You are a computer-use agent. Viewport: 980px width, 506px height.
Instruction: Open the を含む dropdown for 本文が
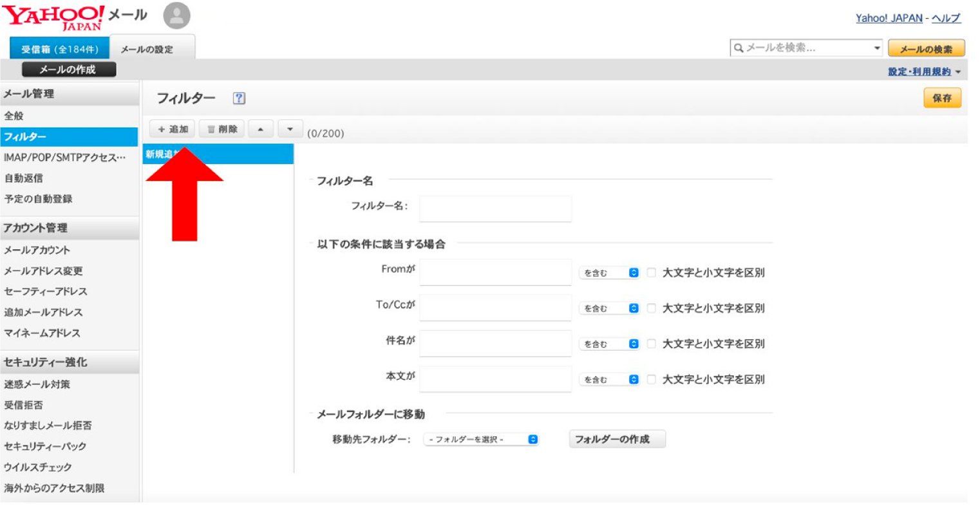tap(608, 380)
